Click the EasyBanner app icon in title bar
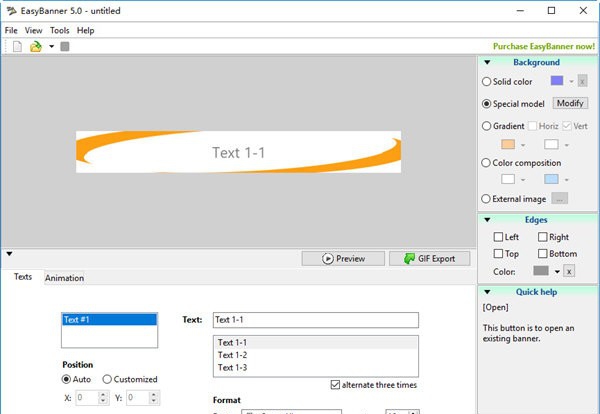Image resolution: width=600 pixels, height=414 pixels. (11, 11)
